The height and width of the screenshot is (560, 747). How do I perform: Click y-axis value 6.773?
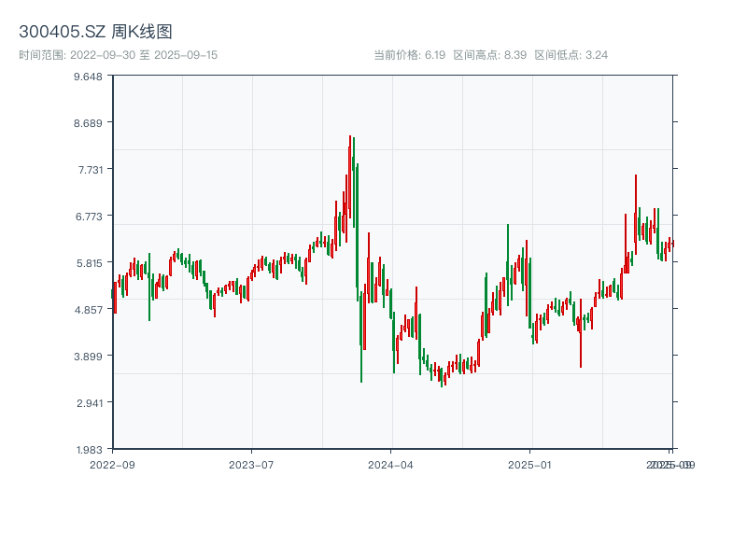(x=89, y=217)
